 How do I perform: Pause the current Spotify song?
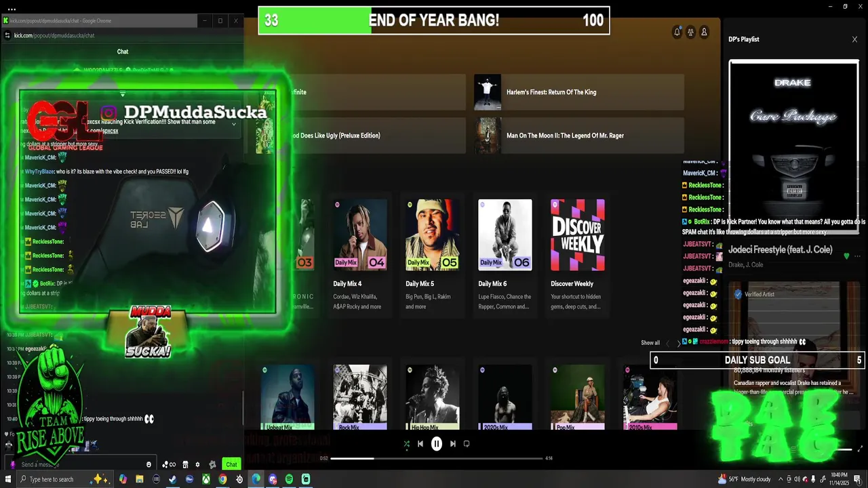(437, 444)
